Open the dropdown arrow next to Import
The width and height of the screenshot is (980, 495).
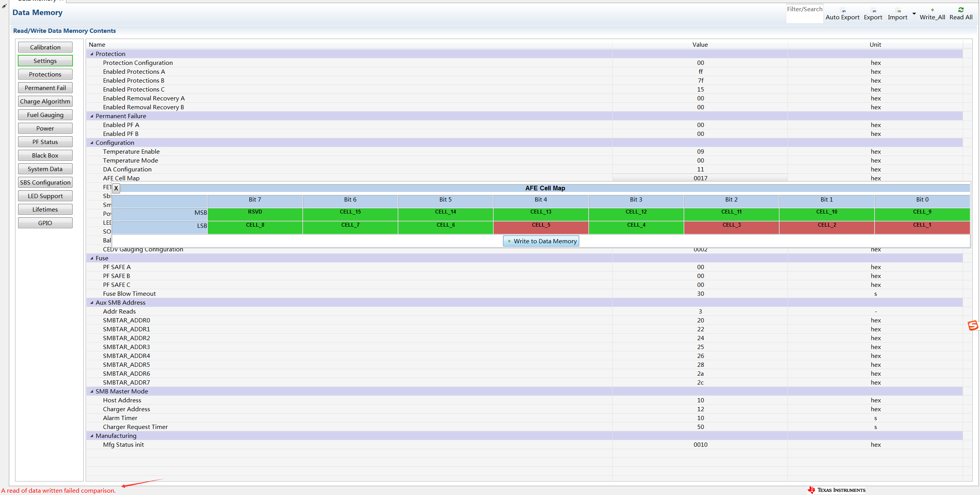(x=914, y=14)
